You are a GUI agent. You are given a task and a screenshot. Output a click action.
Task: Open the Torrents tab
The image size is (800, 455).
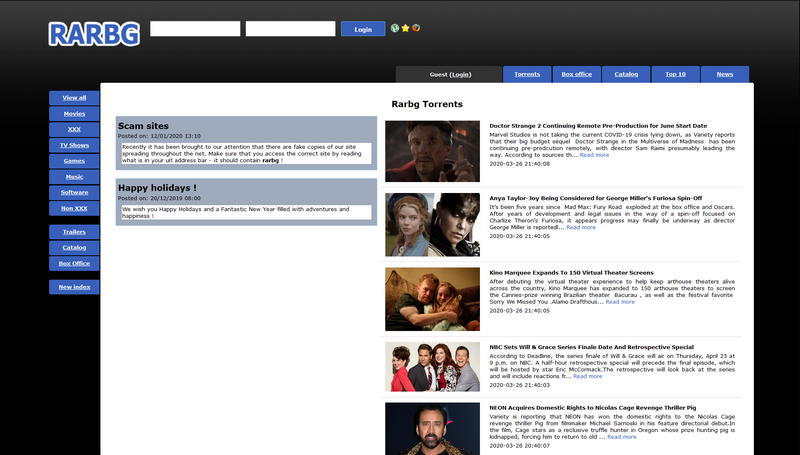pos(527,74)
